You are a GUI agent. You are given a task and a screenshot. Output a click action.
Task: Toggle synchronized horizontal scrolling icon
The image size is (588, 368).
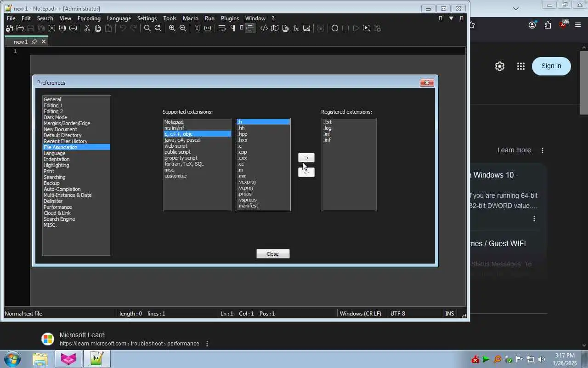pyautogui.click(x=208, y=28)
